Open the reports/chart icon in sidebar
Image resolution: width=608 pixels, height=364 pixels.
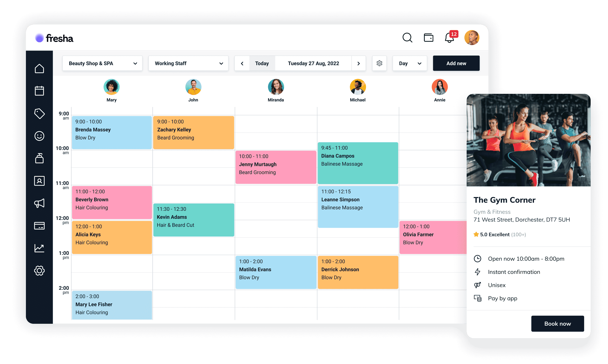40,248
